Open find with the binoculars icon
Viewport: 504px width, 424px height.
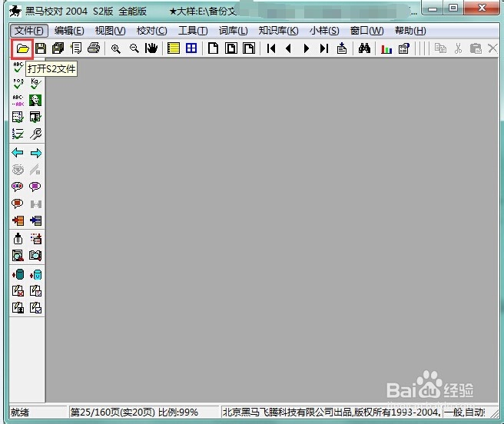point(364,48)
